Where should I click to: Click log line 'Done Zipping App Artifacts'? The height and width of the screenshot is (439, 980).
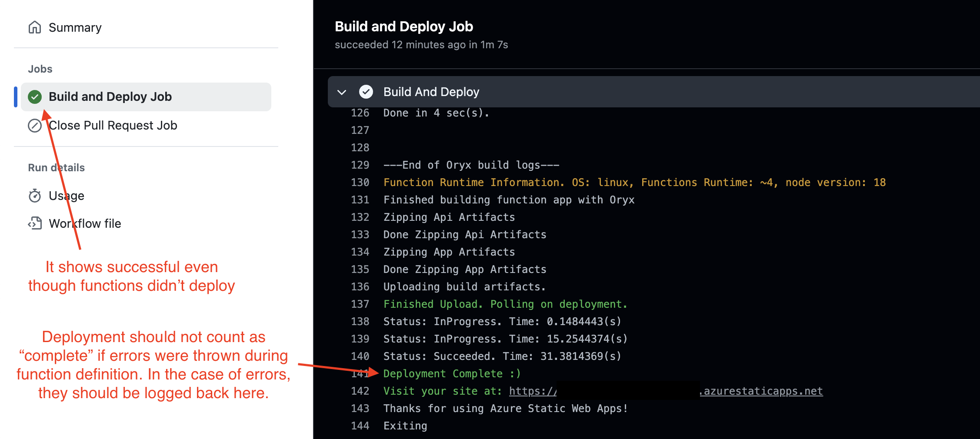[x=465, y=269]
